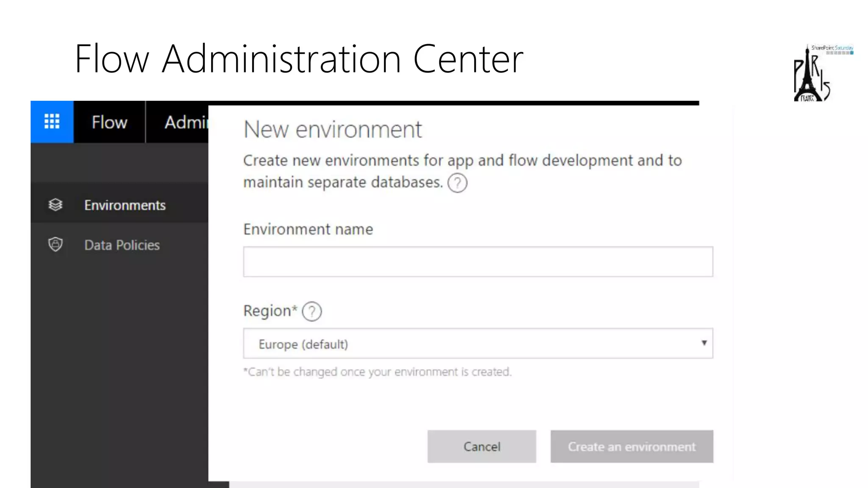Click the Create an environment button
This screenshot has height=488, width=868.
coord(632,446)
